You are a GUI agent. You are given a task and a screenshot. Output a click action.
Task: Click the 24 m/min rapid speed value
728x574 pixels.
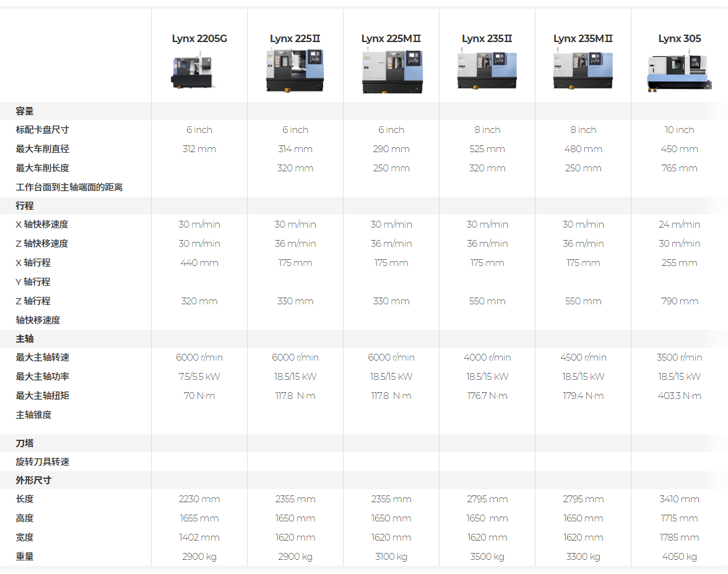pyautogui.click(x=679, y=225)
